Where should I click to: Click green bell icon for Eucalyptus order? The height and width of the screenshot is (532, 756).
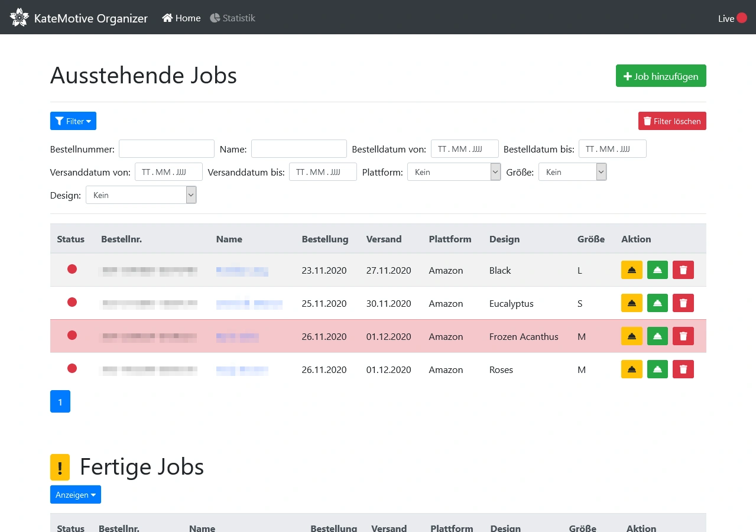[x=657, y=303]
